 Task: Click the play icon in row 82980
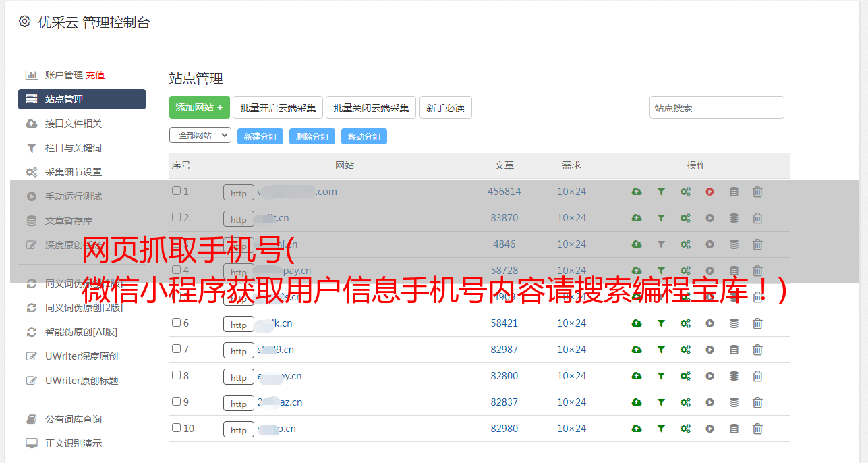click(710, 429)
